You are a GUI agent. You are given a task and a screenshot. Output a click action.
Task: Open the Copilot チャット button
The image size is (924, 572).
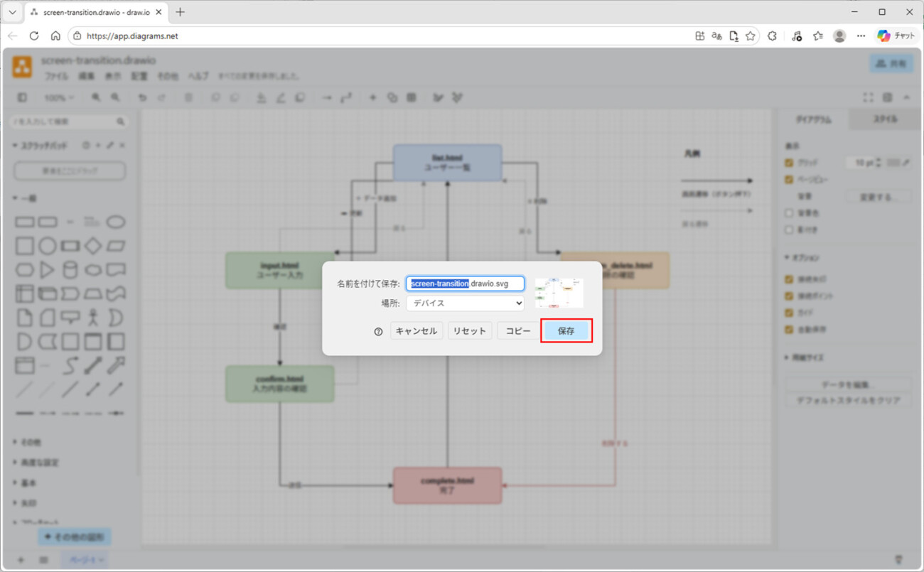[896, 36]
